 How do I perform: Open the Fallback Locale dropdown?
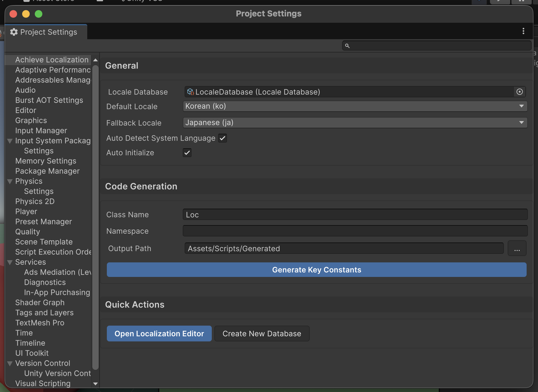pos(355,123)
